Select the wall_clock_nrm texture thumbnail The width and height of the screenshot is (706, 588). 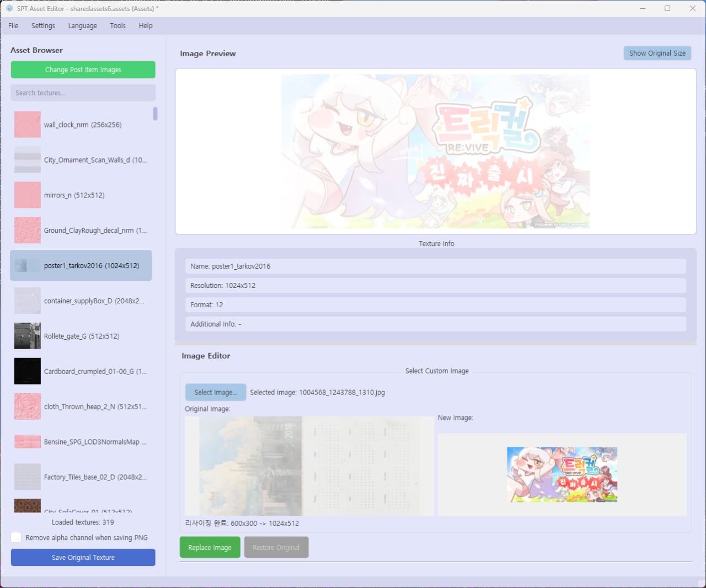pos(28,125)
